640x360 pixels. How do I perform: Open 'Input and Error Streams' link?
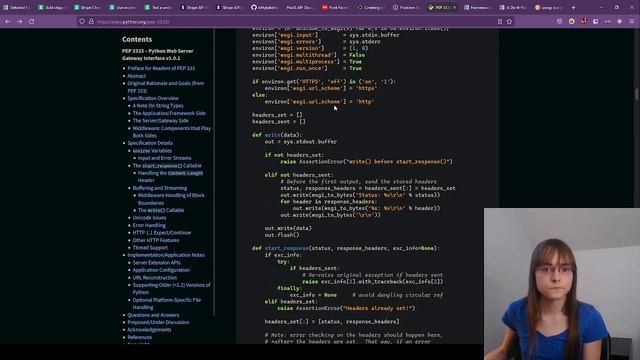point(164,158)
